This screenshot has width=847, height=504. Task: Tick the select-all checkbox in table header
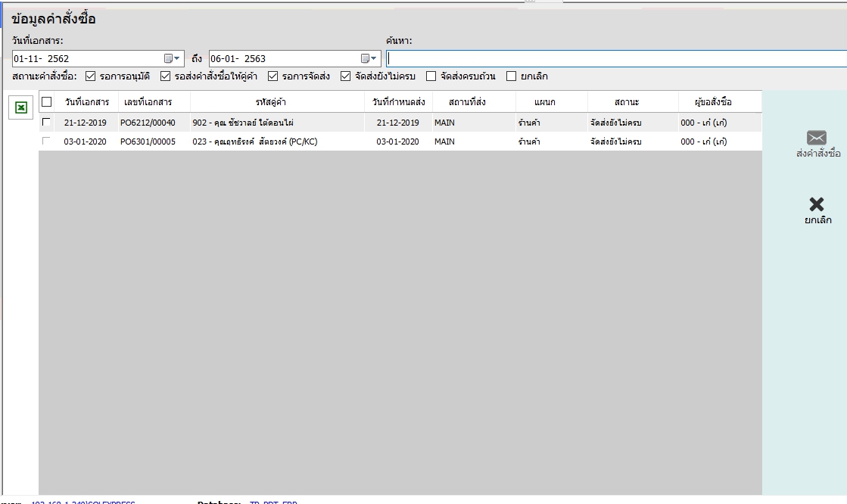[46, 101]
